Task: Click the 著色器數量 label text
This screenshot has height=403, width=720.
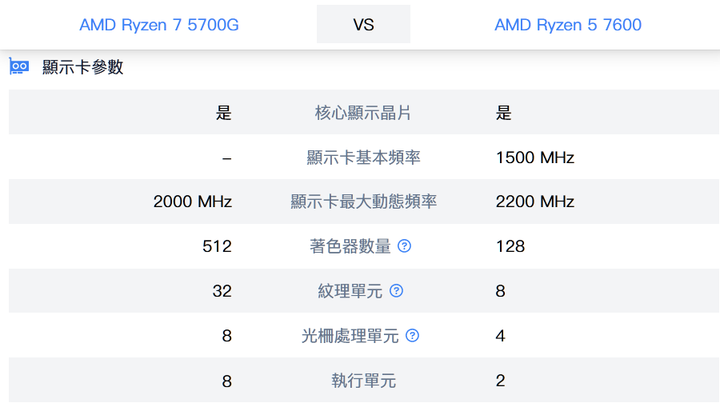Action: [x=350, y=246]
